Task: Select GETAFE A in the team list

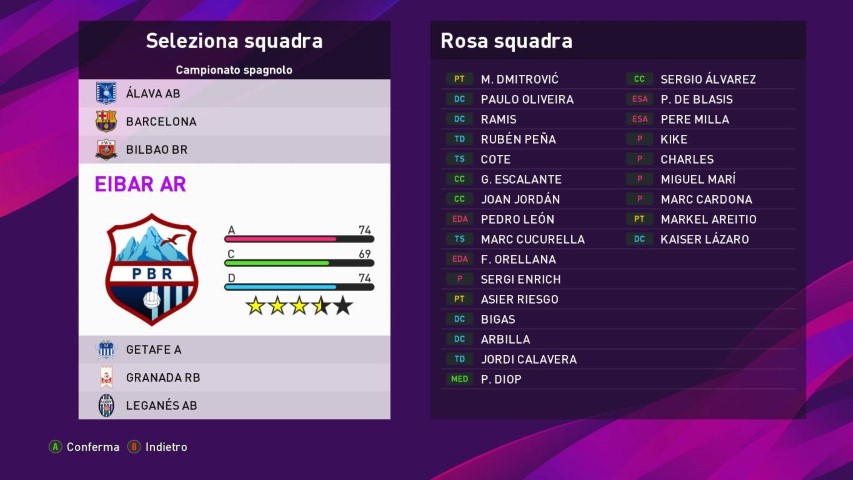Action: coord(154,349)
